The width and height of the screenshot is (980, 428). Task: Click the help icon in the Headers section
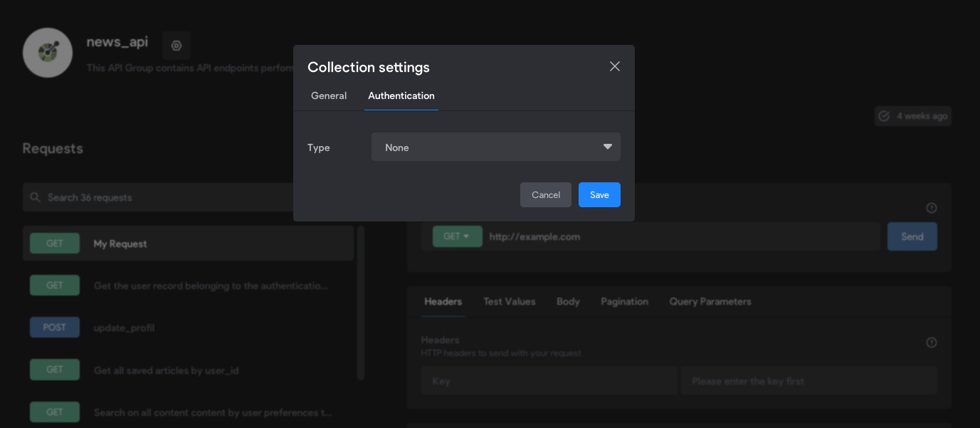tap(931, 343)
